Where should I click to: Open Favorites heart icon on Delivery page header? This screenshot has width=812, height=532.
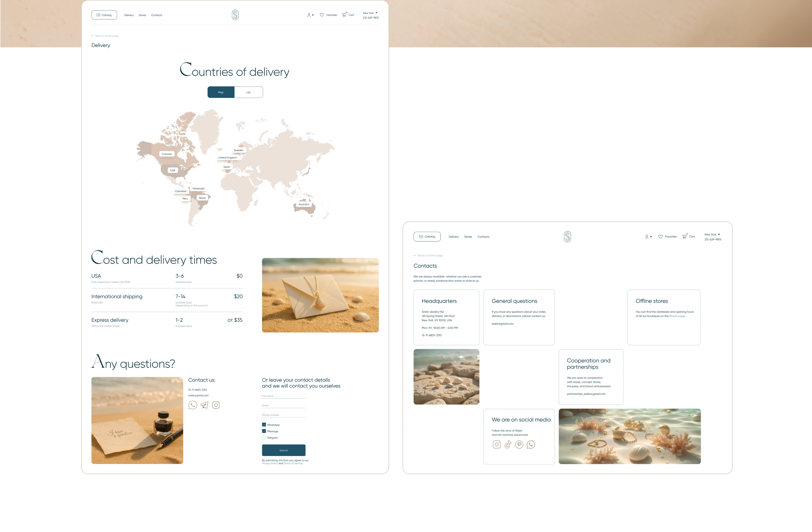tap(322, 15)
